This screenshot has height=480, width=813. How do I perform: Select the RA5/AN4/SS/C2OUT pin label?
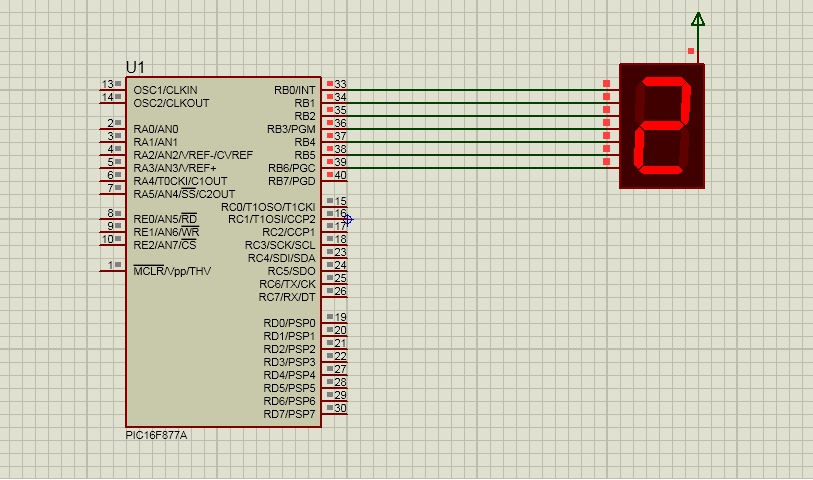coord(184,194)
